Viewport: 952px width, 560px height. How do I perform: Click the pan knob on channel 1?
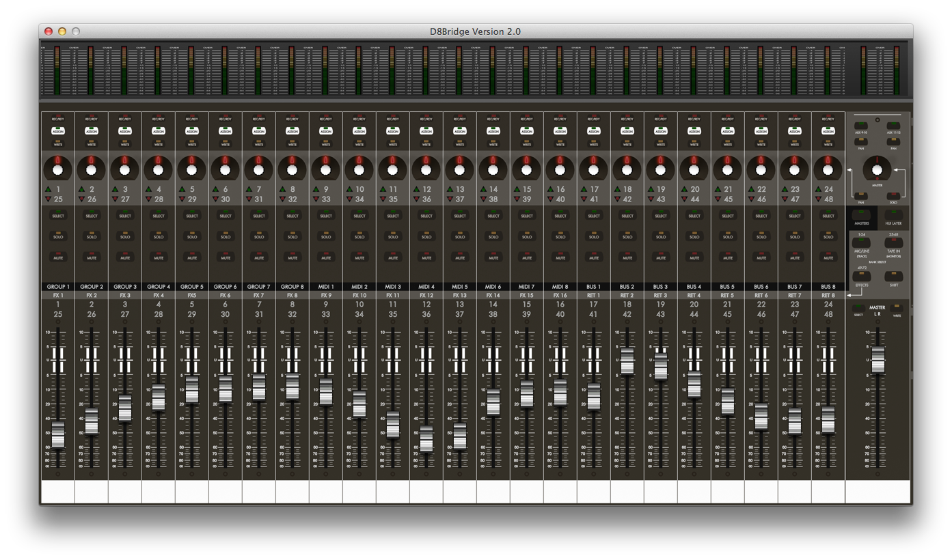pos(58,167)
